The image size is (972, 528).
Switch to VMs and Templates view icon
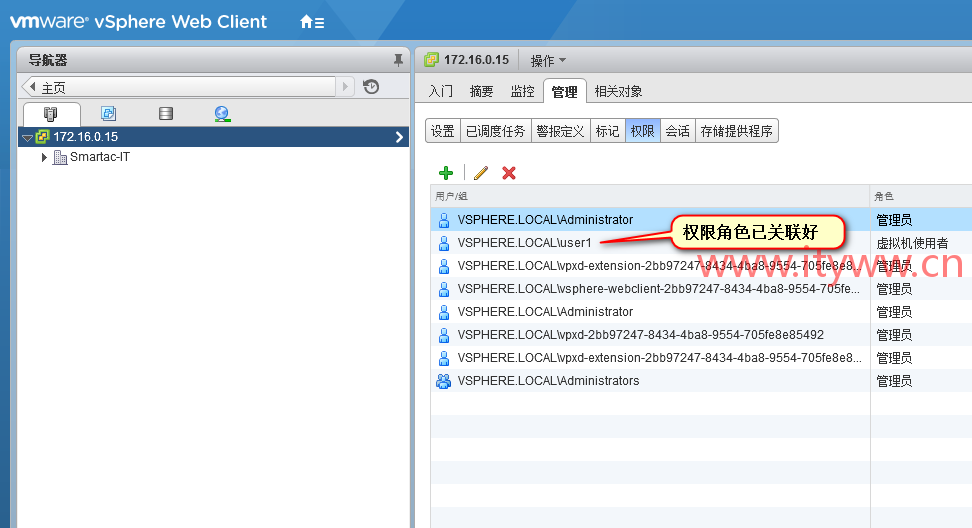[x=108, y=113]
